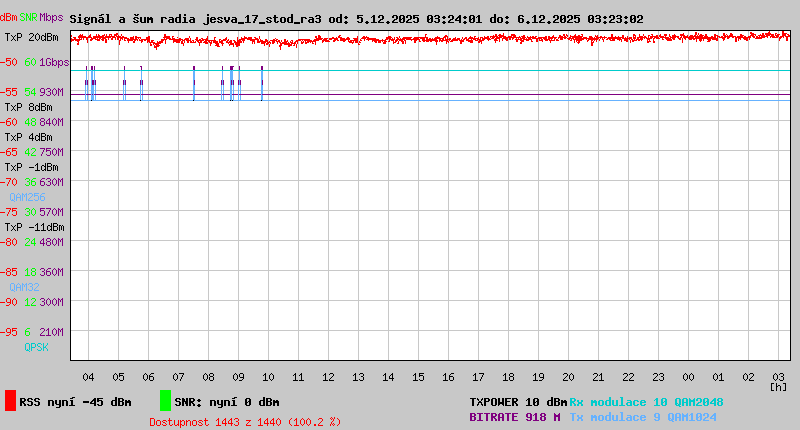800x430 pixels.
Task: Click the QAM256 modulation label
Action: 27,197
